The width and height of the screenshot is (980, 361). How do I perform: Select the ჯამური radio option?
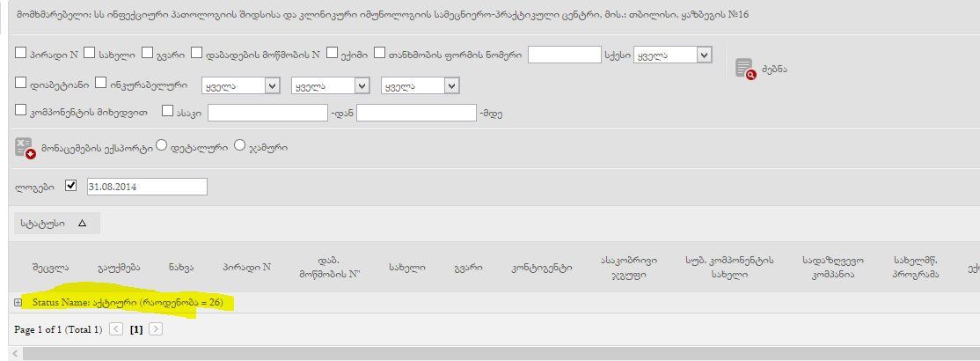point(239,146)
